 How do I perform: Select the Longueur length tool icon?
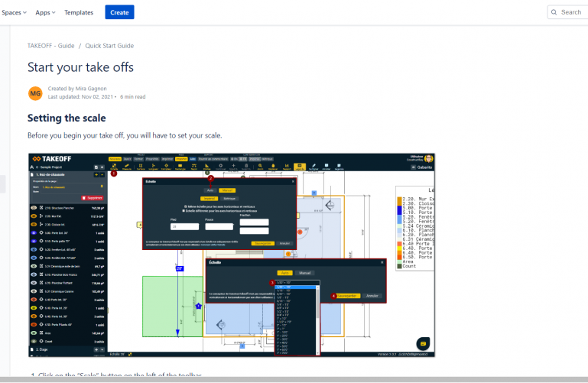(x=153, y=167)
